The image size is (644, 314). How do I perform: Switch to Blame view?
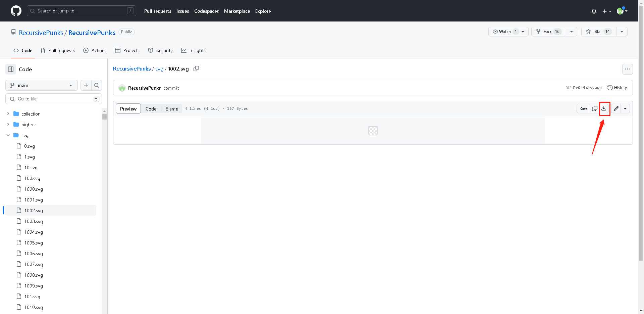172,109
